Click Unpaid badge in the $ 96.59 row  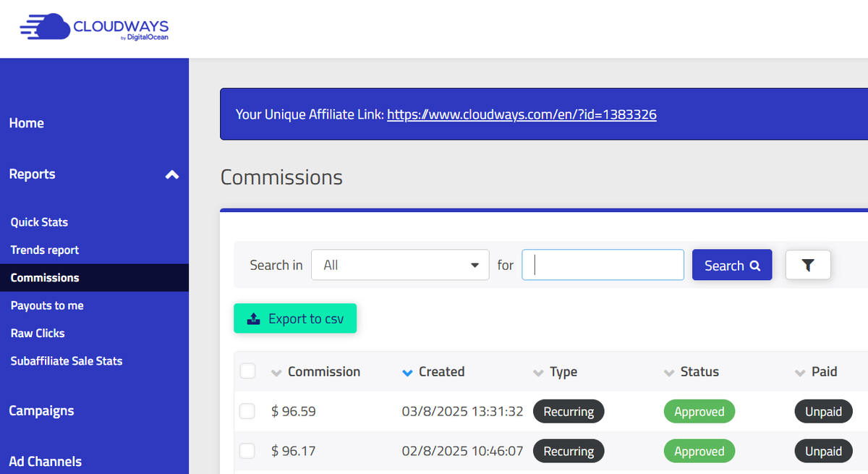pyautogui.click(x=824, y=412)
